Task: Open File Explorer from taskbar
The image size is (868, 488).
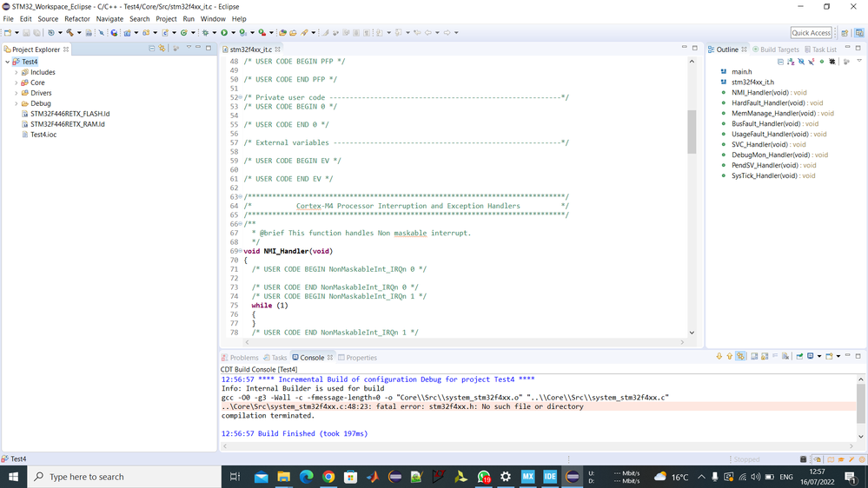Action: tap(283, 477)
